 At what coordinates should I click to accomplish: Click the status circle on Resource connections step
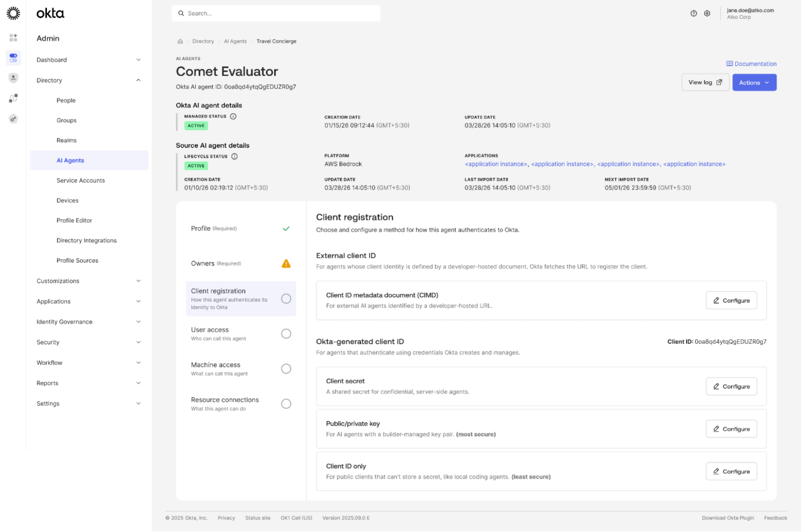pos(286,404)
